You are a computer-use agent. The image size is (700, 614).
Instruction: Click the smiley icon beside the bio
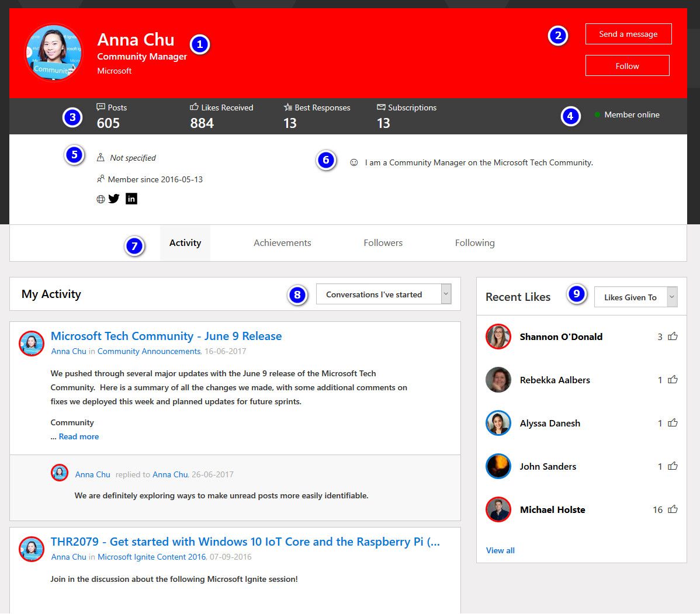[354, 162]
